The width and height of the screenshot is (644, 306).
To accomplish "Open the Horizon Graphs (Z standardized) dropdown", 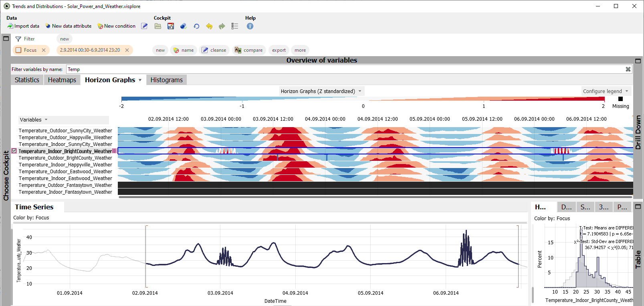I will (321, 91).
